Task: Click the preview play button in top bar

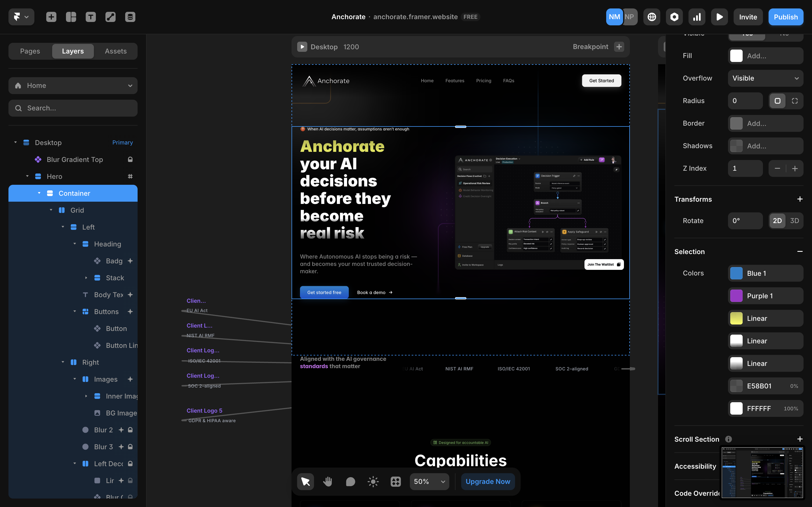Action: [x=719, y=17]
